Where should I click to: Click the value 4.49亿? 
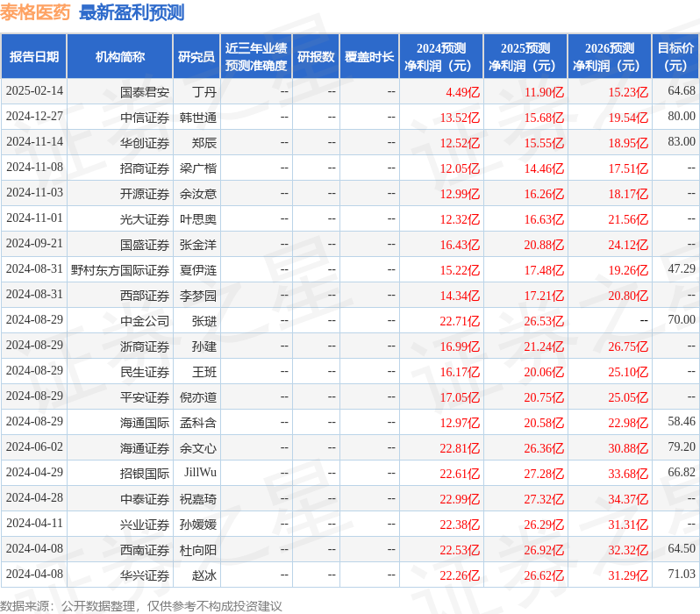(x=462, y=92)
